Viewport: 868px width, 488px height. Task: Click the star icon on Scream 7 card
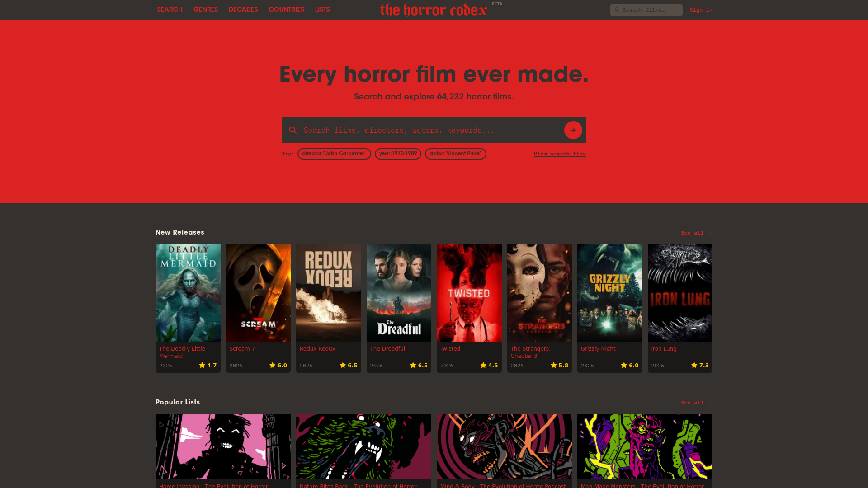pos(272,365)
